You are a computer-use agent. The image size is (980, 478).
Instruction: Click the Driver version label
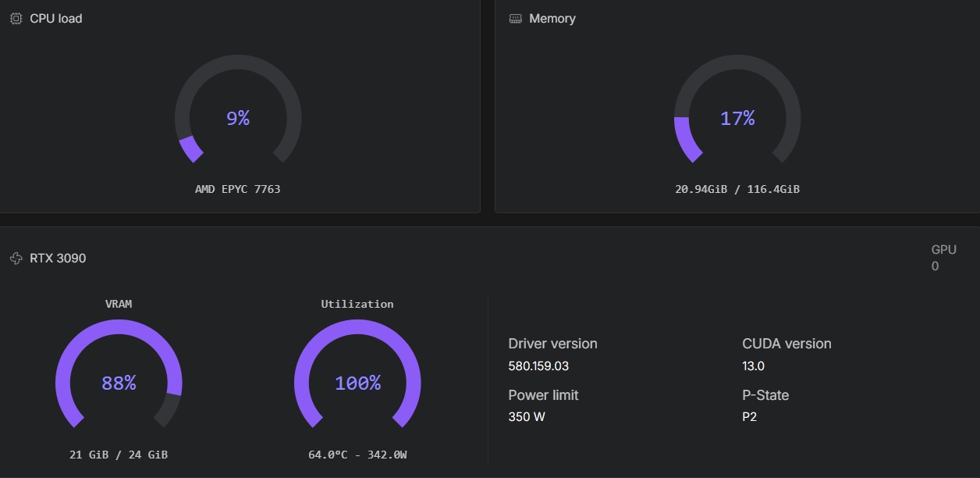tap(552, 344)
